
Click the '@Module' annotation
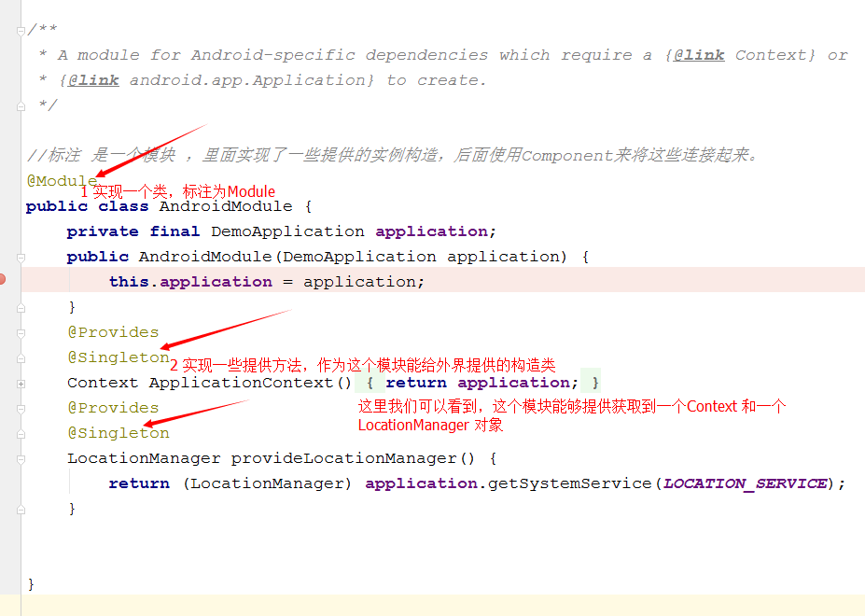pos(62,180)
